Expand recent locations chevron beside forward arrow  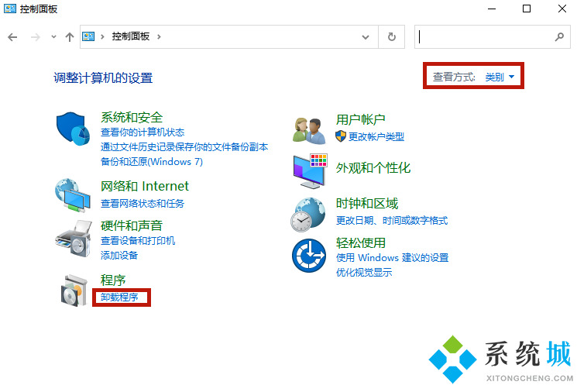[53, 36]
